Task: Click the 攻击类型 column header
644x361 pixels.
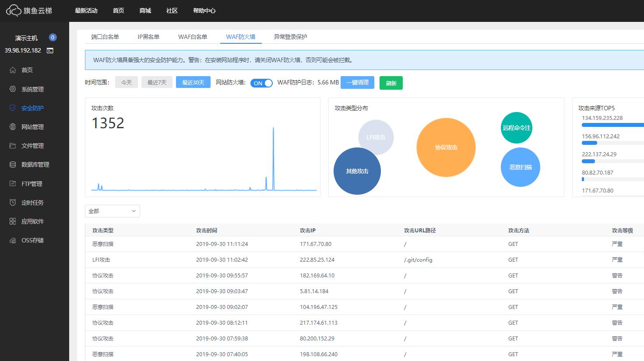Action: tap(103, 230)
